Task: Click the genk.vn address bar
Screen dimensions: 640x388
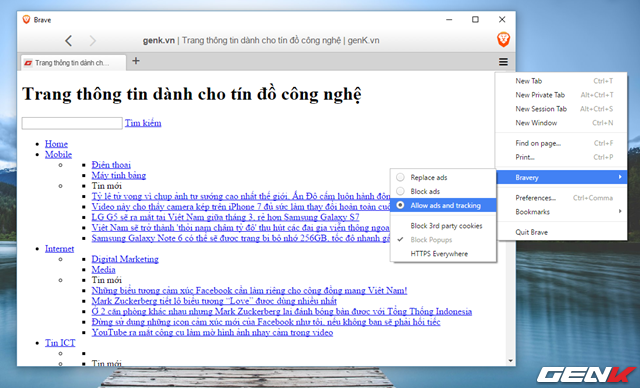Action: pyautogui.click(x=261, y=40)
